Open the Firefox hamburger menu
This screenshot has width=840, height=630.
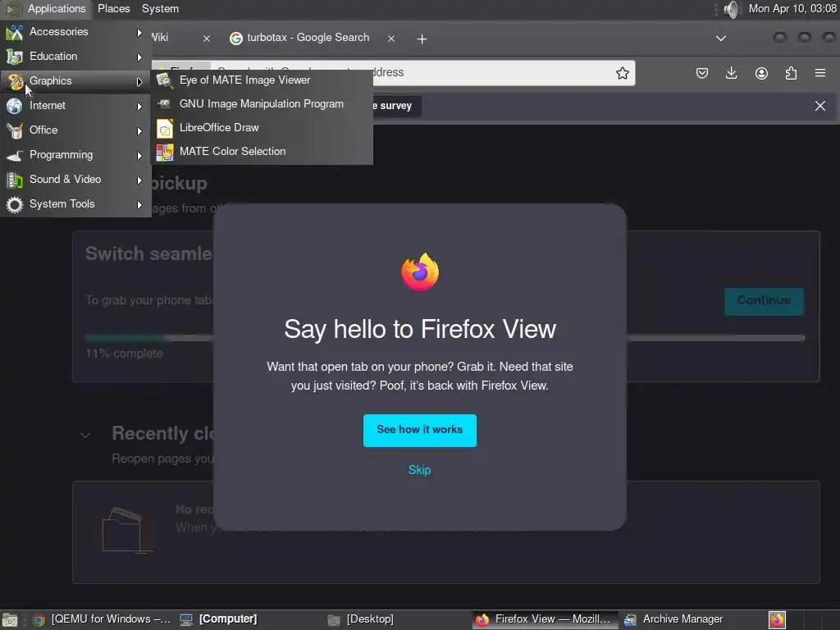tap(820, 73)
